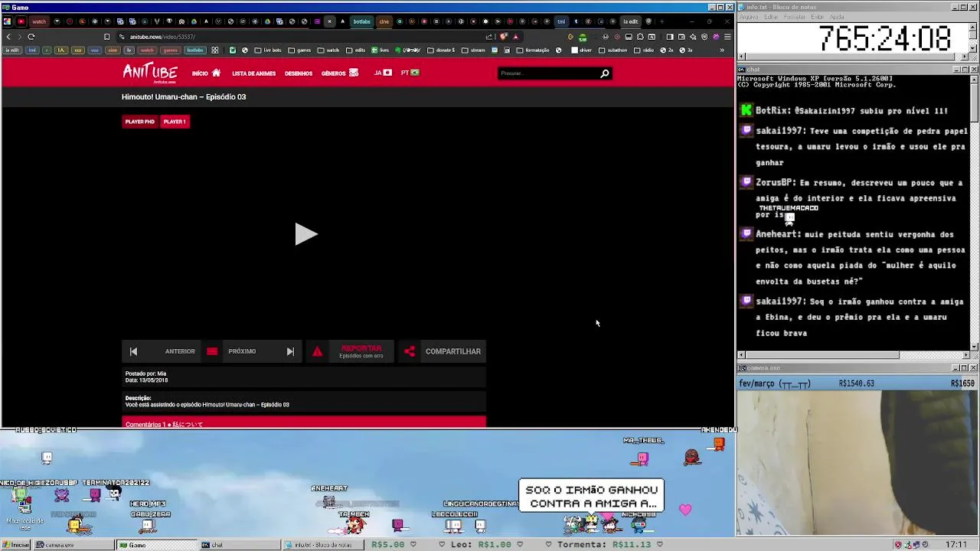
Task: Report the episode with REPORTAR
Action: coord(361,351)
